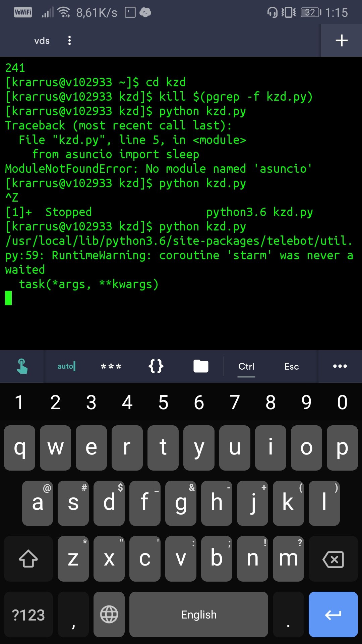Tap the number 5 key
Screen dimensions: 362x644
point(163,402)
